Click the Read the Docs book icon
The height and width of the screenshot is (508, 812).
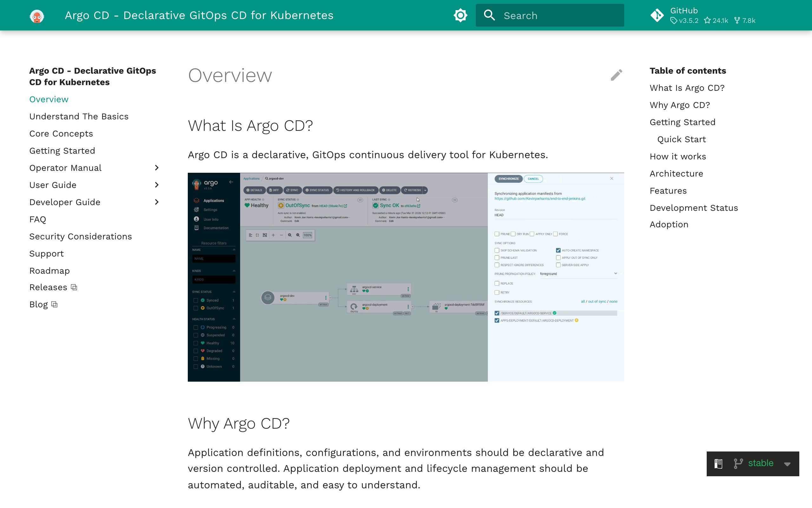[718, 464]
